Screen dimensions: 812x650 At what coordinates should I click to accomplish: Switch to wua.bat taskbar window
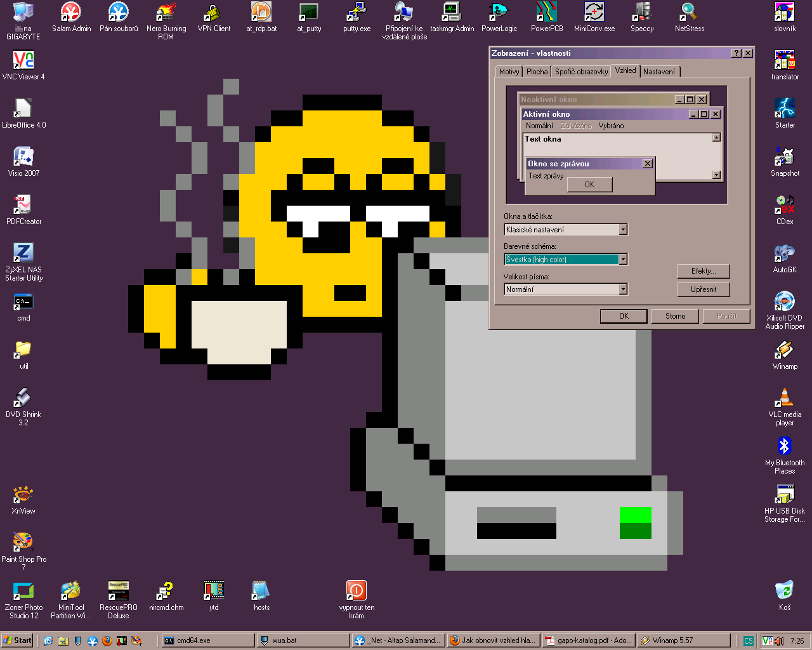pyautogui.click(x=303, y=640)
